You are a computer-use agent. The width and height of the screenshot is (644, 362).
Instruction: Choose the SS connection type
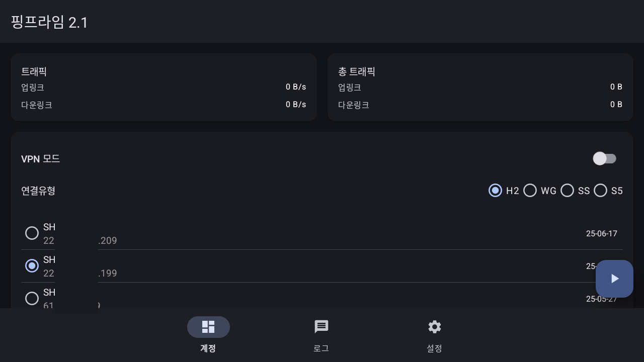[568, 191]
